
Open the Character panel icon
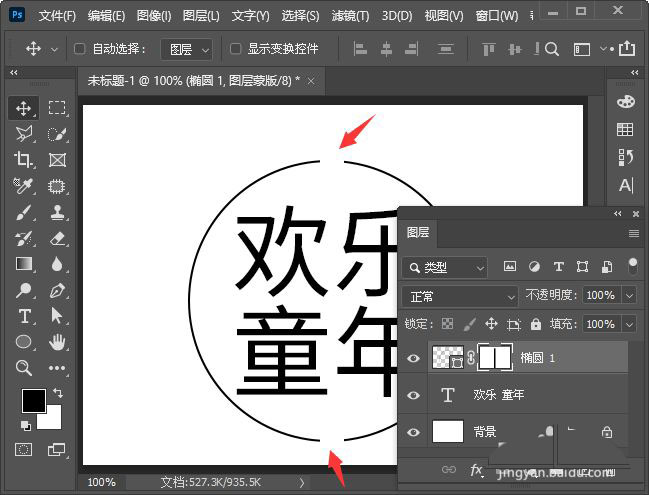[626, 185]
